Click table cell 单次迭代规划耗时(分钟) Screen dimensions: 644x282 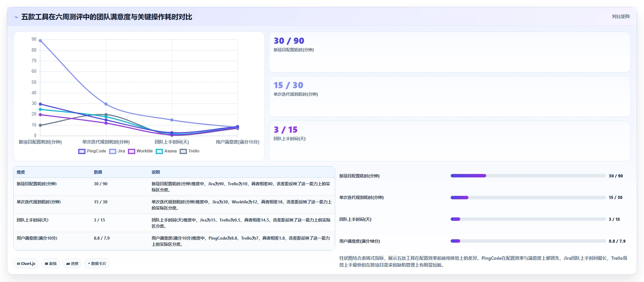tap(39, 202)
